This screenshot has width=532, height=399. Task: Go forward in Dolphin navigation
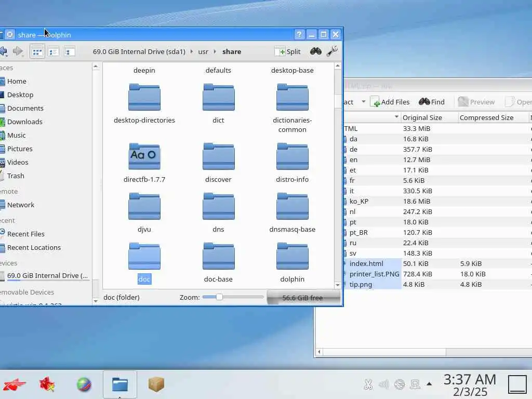point(18,51)
